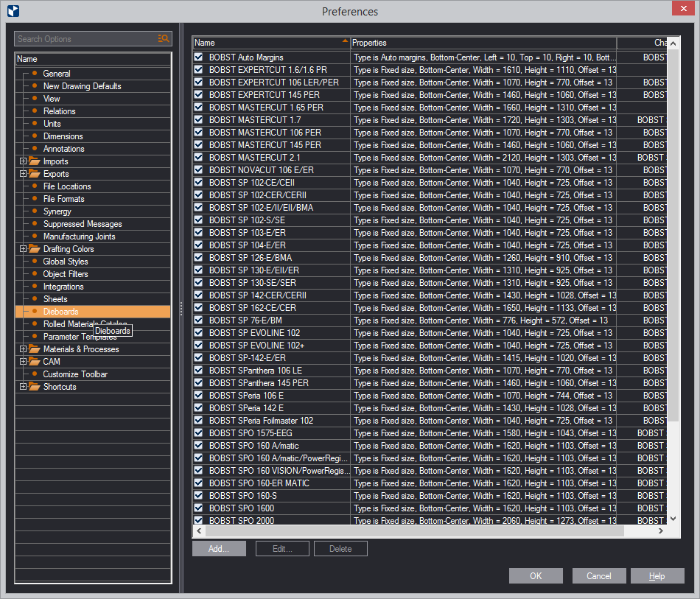The height and width of the screenshot is (599, 700).
Task: Click the Drafting Colors folder icon
Action: (x=35, y=248)
